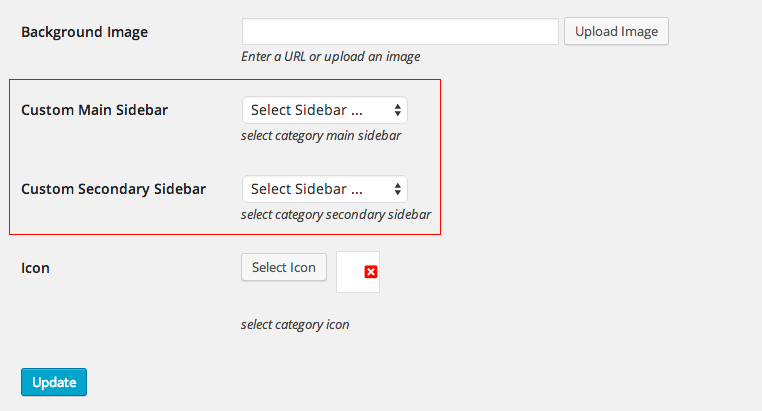Click the Background Image URL input field
The height and width of the screenshot is (411, 762).
click(400, 32)
